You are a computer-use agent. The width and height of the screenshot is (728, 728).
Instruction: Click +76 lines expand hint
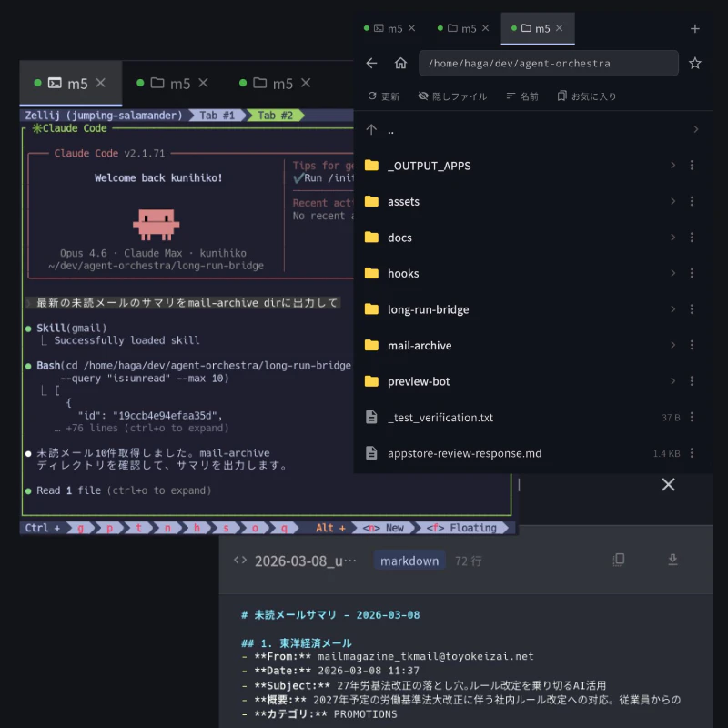(x=142, y=428)
